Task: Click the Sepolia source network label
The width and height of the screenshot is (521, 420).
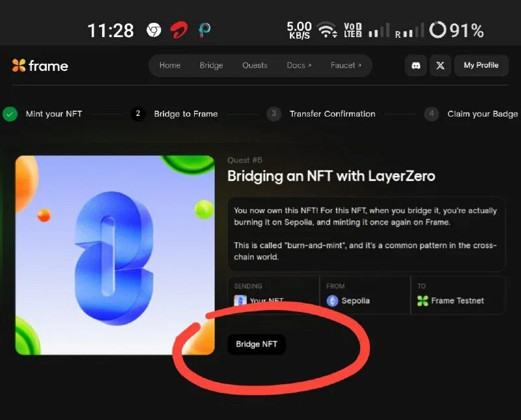Action: coord(356,301)
